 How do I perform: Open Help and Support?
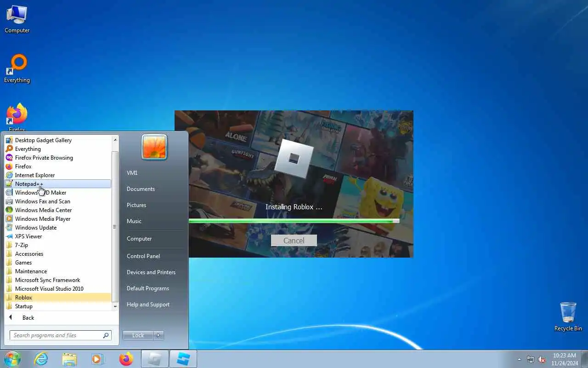coord(148,304)
